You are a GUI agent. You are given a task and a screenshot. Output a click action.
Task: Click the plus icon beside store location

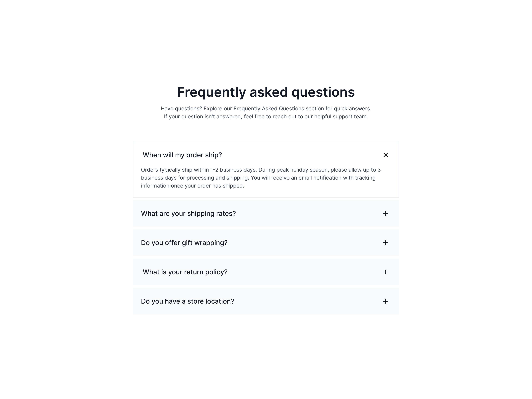click(386, 301)
